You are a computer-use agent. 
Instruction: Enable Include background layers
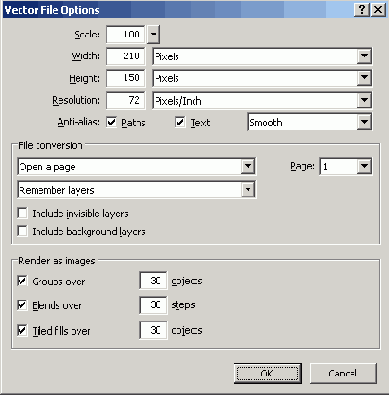[x=22, y=231]
